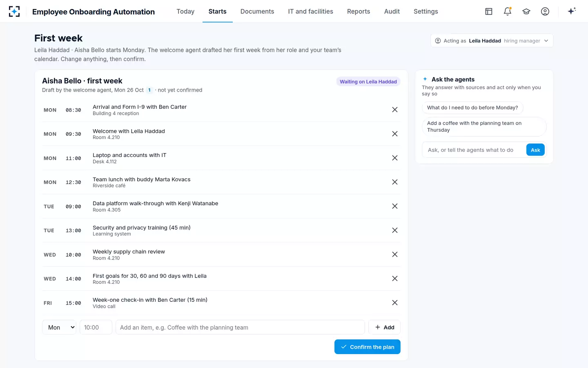Remove the Data platform walk-through item

coord(395,206)
